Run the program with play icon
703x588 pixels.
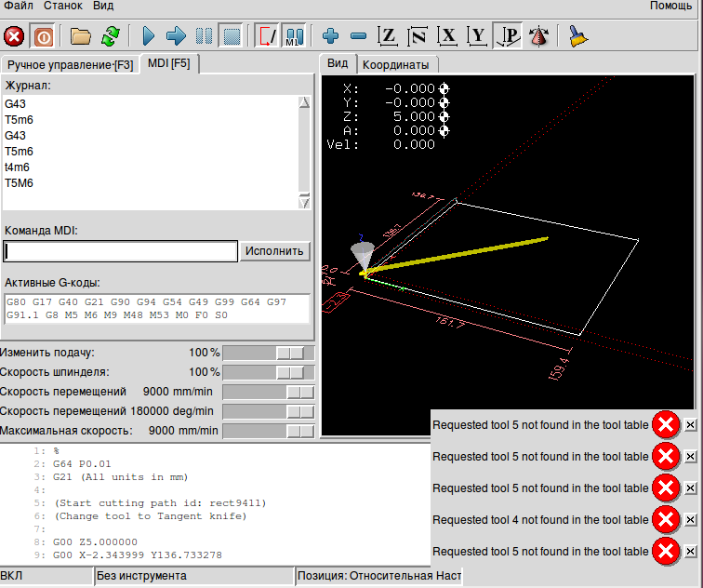point(149,36)
